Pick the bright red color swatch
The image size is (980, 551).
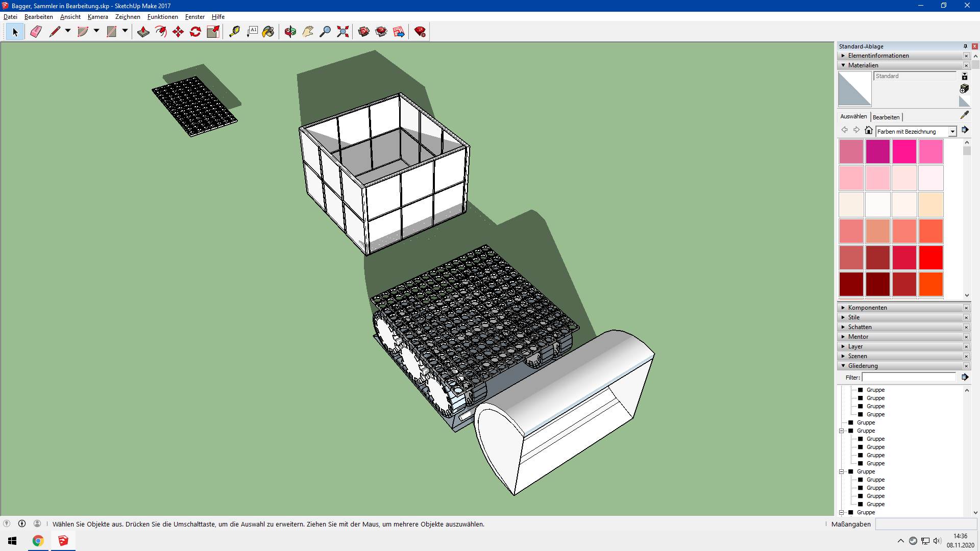(x=931, y=258)
